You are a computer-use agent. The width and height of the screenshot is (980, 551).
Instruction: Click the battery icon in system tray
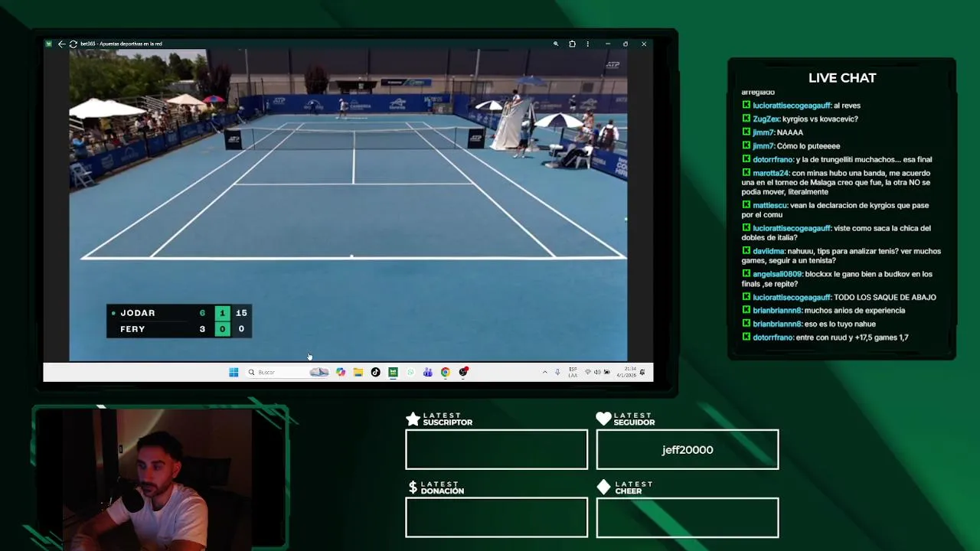[606, 372]
